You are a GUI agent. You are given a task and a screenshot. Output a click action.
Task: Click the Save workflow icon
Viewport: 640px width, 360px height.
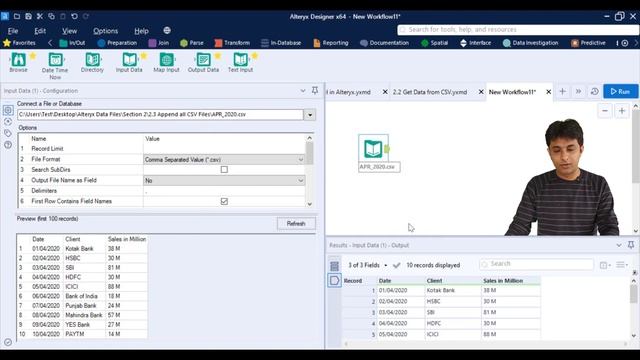point(28,16)
